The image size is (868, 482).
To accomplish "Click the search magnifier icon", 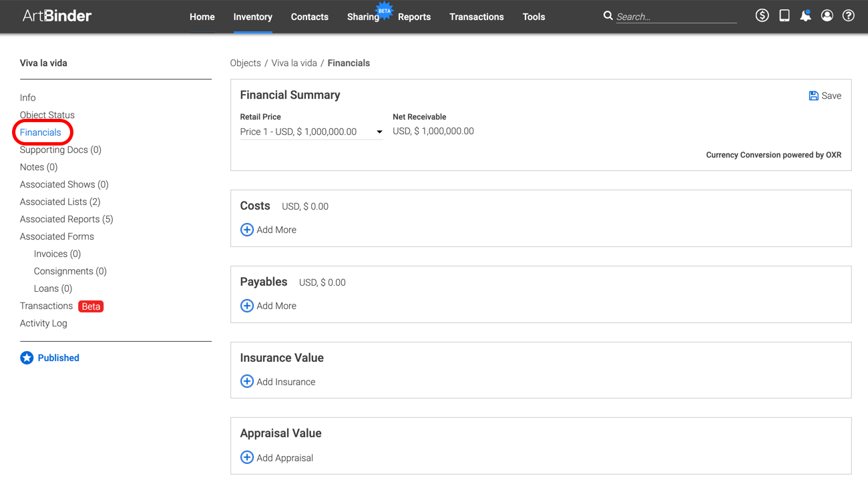I will (608, 15).
